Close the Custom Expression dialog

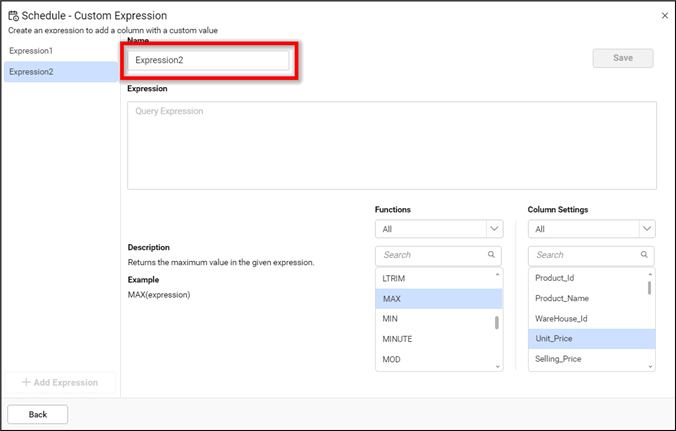pos(665,16)
